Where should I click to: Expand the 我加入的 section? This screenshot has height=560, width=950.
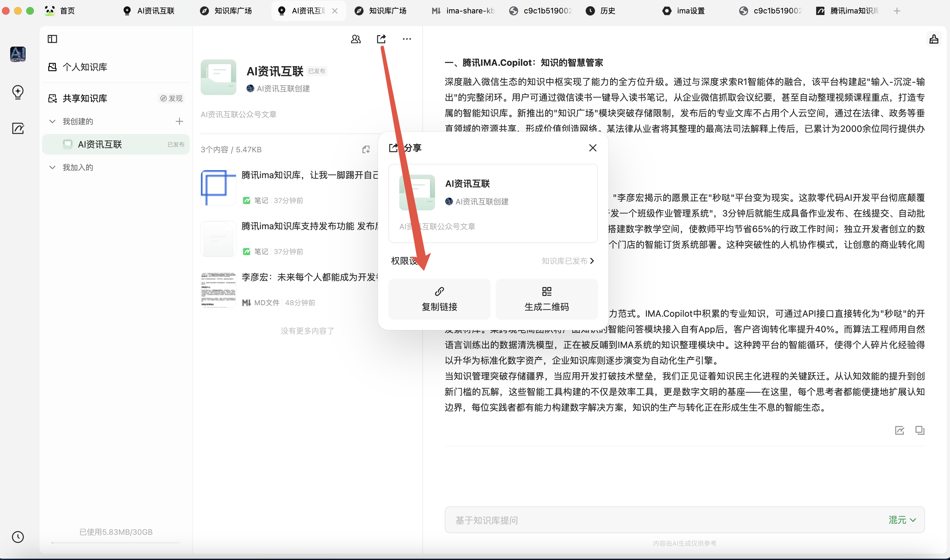click(x=52, y=167)
